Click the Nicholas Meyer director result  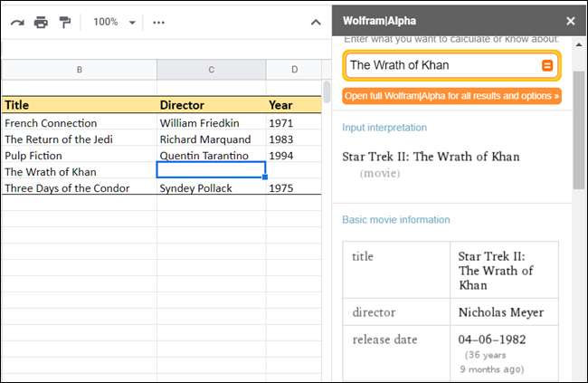click(x=501, y=312)
